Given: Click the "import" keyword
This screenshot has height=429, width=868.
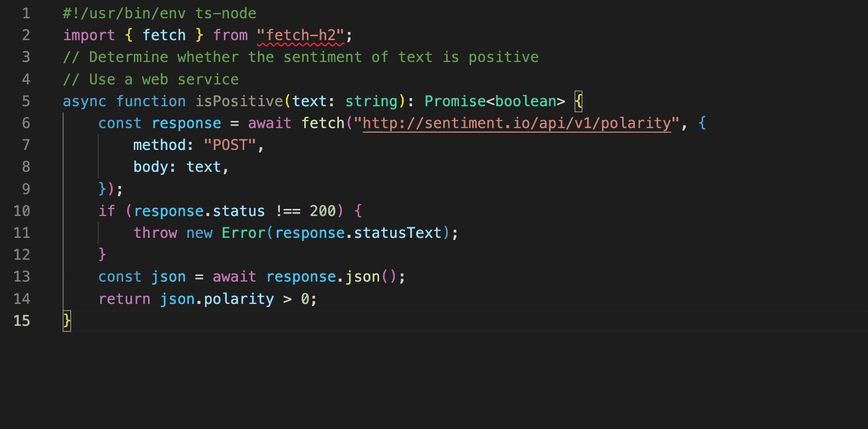Looking at the screenshot, I should tap(89, 35).
